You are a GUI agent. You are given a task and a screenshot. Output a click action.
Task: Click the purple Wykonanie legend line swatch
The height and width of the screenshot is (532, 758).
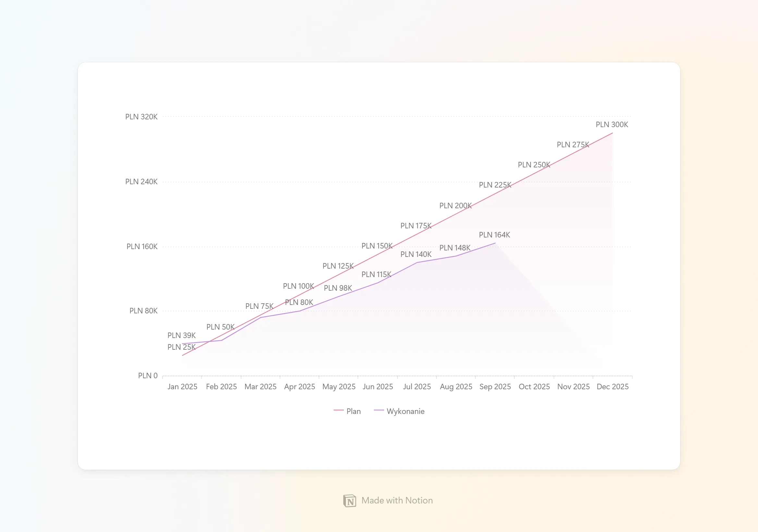379,410
